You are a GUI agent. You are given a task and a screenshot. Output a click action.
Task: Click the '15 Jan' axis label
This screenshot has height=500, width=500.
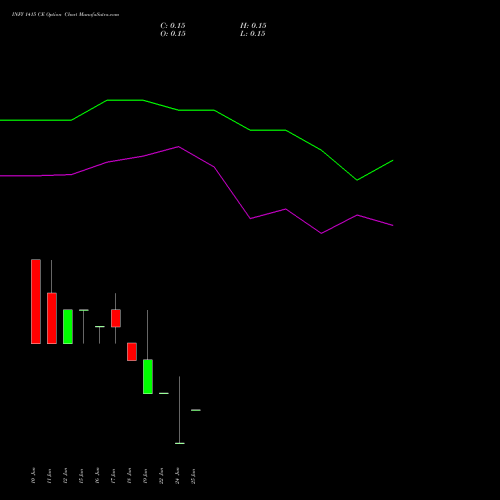tap(81, 476)
